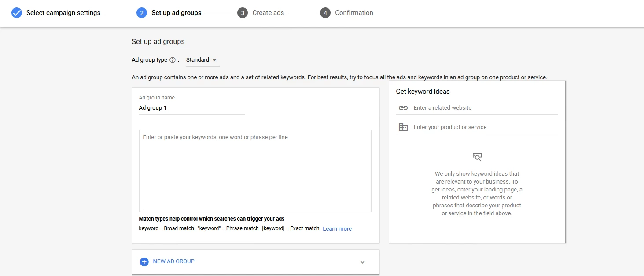The width and height of the screenshot is (644, 276).
Task: Click the link icon beside related website
Action: (x=403, y=108)
